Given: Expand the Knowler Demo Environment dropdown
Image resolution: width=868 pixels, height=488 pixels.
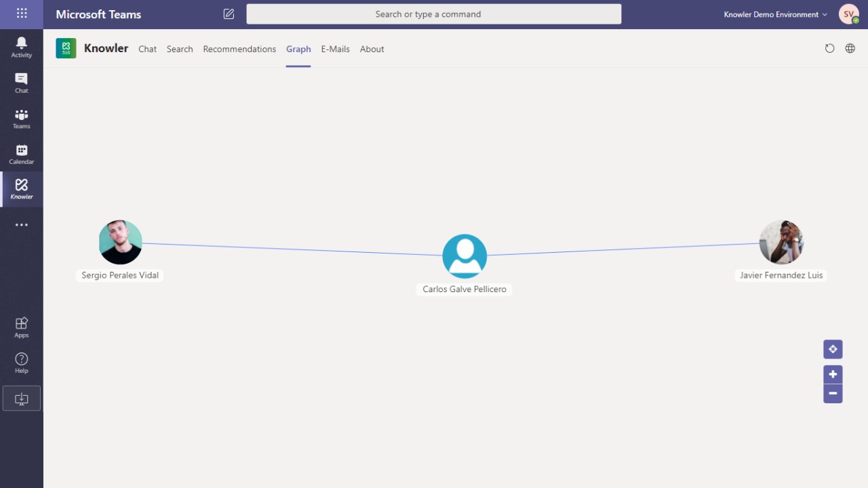Looking at the screenshot, I should pyautogui.click(x=775, y=14).
